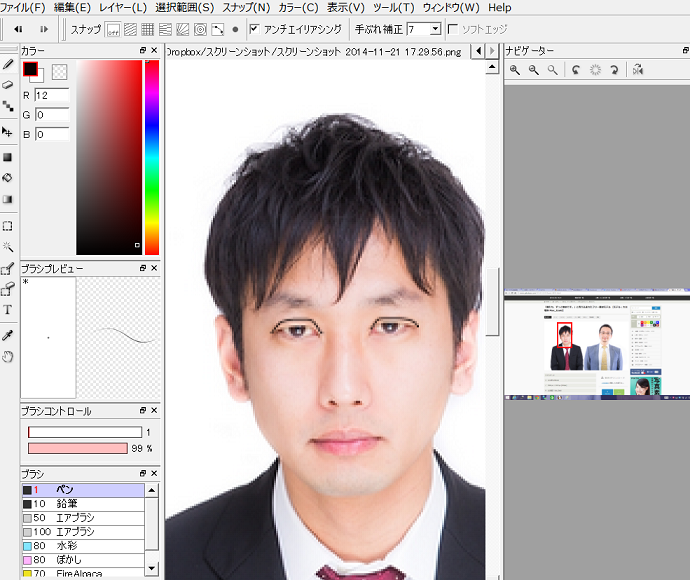Select the Move tool
This screenshot has height=580, width=690.
[x=8, y=132]
